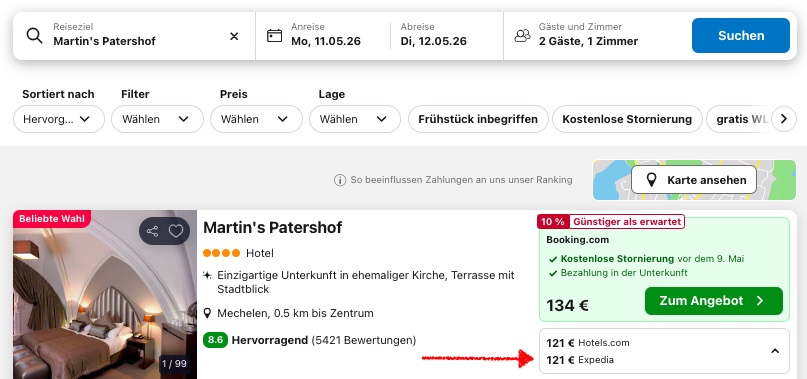
Task: Clear the destination field with the X
Action: click(x=234, y=36)
